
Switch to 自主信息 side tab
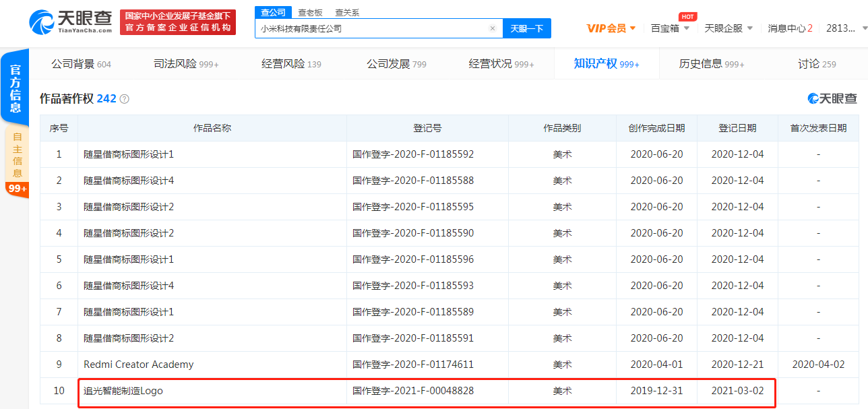coord(17,155)
